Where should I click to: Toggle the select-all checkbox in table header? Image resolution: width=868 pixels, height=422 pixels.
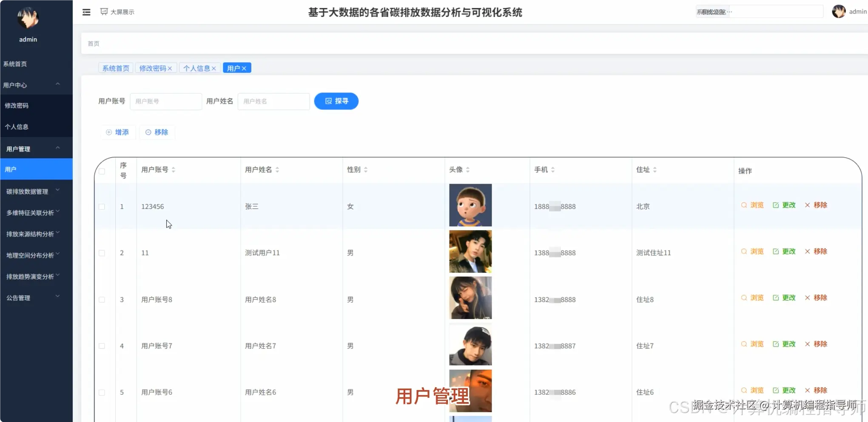(x=102, y=171)
